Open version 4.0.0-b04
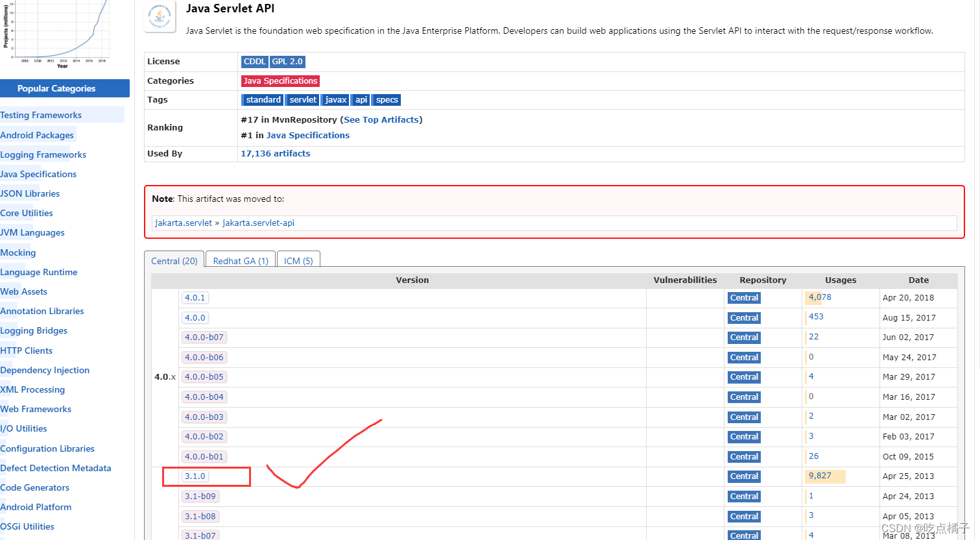The width and height of the screenshot is (980, 540). [204, 397]
